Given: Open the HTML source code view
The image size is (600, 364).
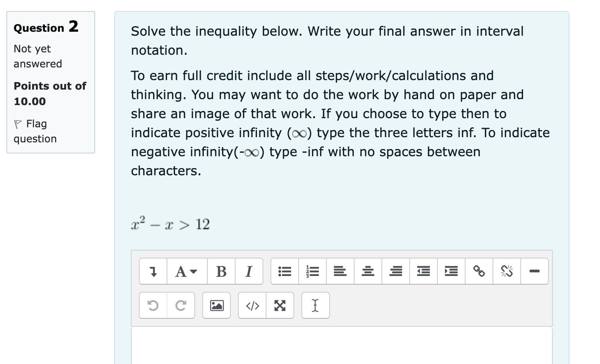Looking at the screenshot, I should pyautogui.click(x=252, y=305).
